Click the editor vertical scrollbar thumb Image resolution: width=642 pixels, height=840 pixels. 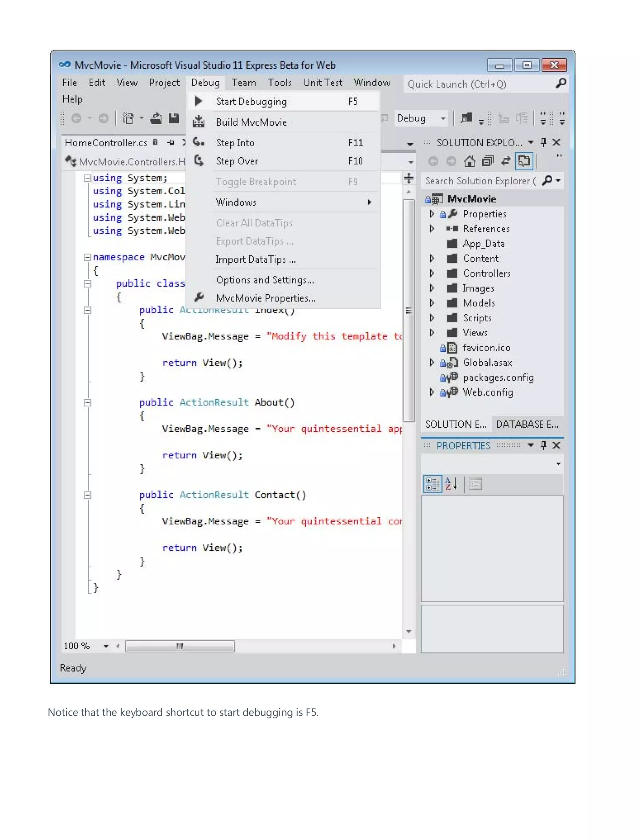[x=409, y=310]
